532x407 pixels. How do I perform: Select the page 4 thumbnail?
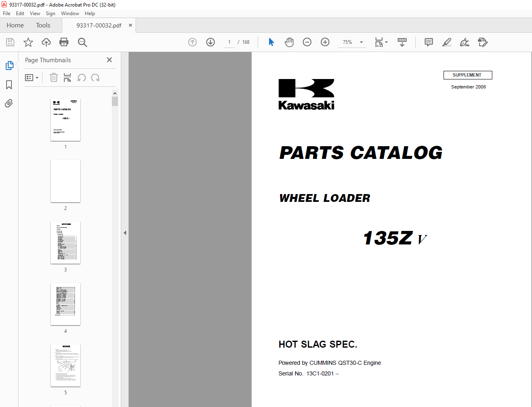(66, 304)
